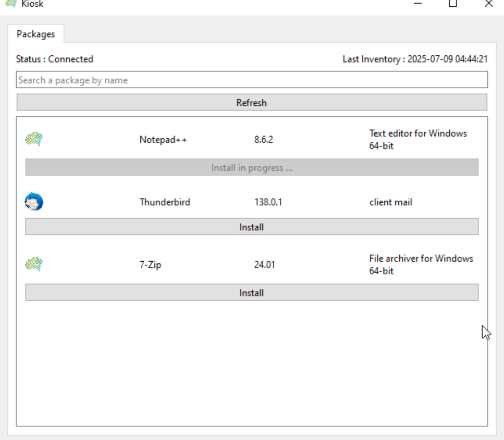Image resolution: width=504 pixels, height=440 pixels.
Task: Click the Thunderbird version 138.0.1 text
Action: (x=268, y=202)
